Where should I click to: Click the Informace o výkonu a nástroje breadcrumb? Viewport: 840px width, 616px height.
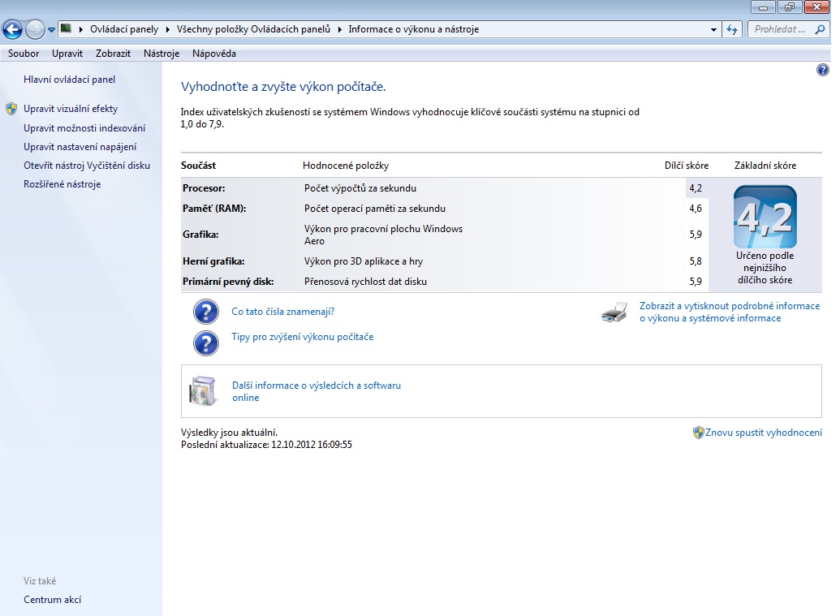(x=414, y=29)
